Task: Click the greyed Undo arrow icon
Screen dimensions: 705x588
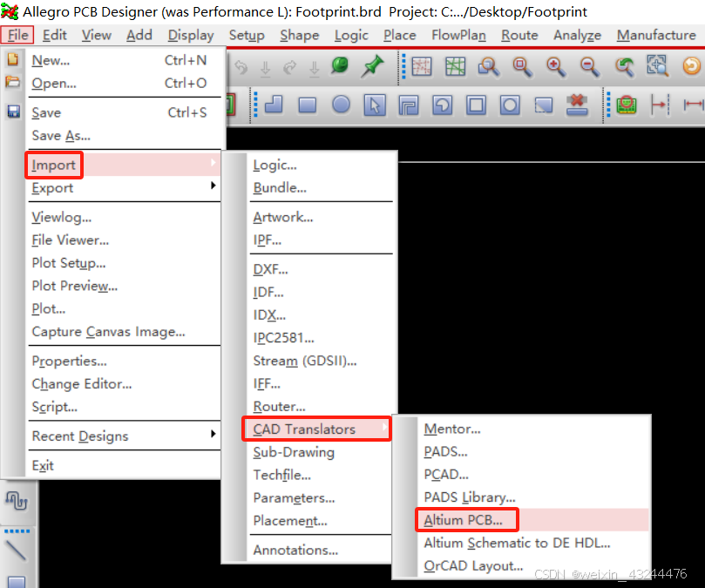Action: point(241,67)
